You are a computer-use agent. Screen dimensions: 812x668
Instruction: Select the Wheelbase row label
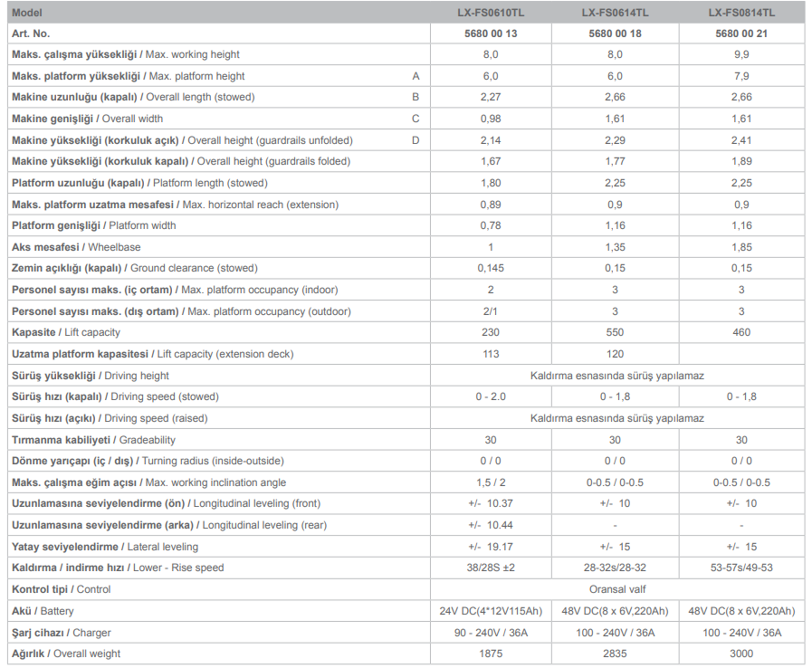(x=76, y=247)
